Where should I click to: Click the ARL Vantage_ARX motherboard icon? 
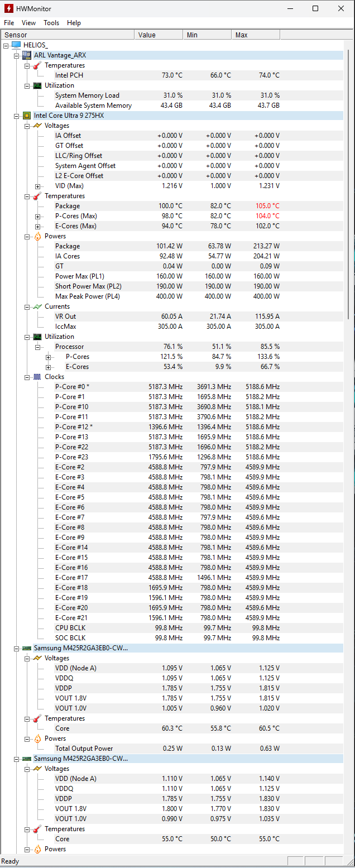tap(26, 55)
